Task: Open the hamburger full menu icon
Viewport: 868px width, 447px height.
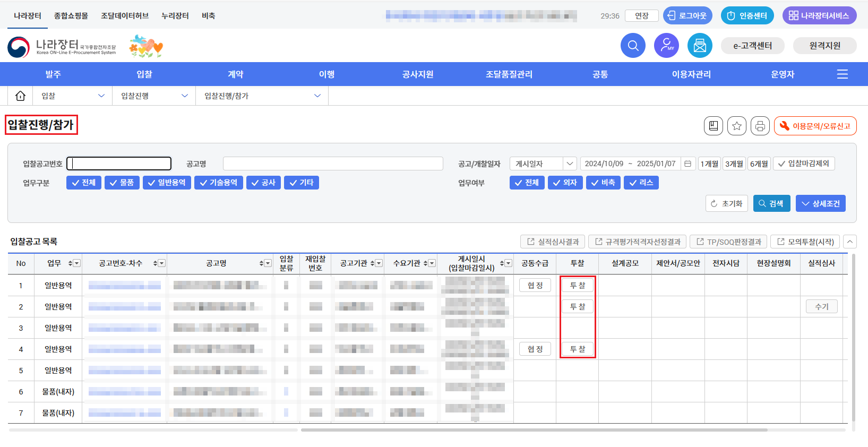Action: point(843,74)
